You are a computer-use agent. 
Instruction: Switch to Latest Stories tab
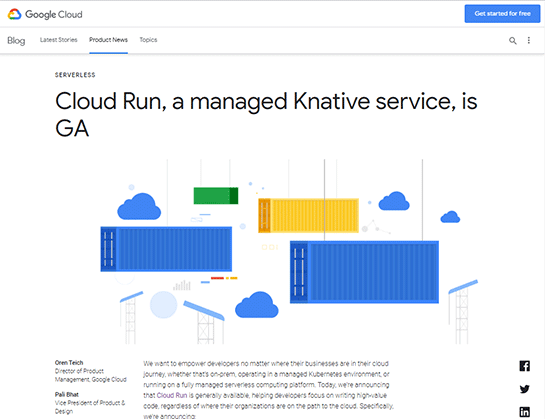pos(58,40)
